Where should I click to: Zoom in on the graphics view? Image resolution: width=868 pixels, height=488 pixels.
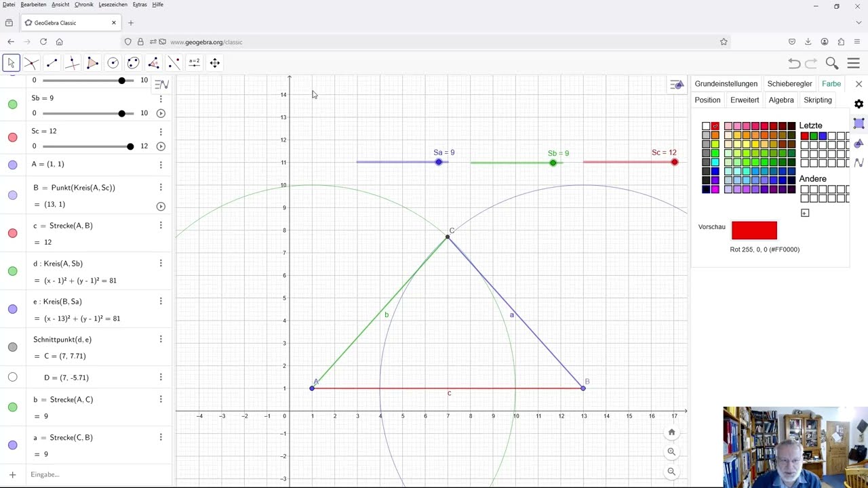tap(671, 451)
